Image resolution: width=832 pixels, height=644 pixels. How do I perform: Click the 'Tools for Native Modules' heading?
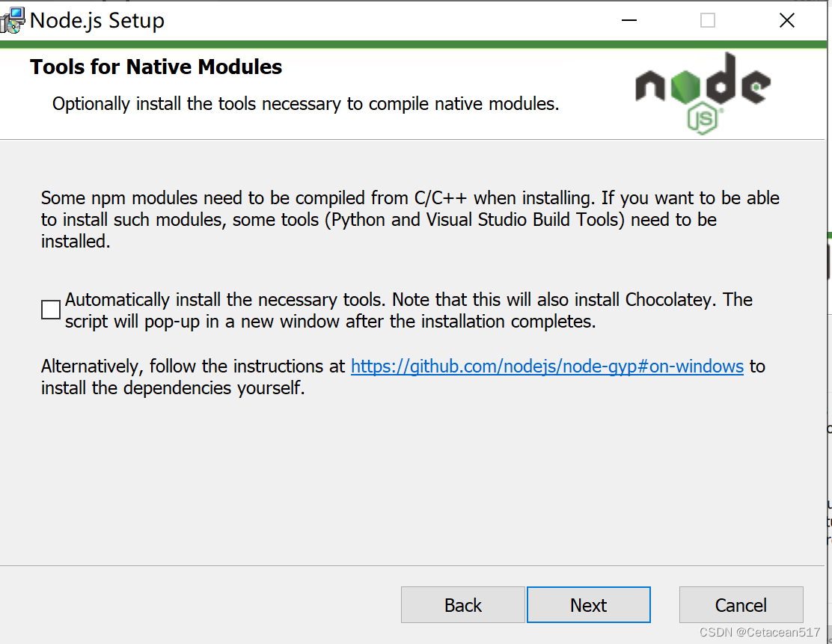click(x=155, y=67)
